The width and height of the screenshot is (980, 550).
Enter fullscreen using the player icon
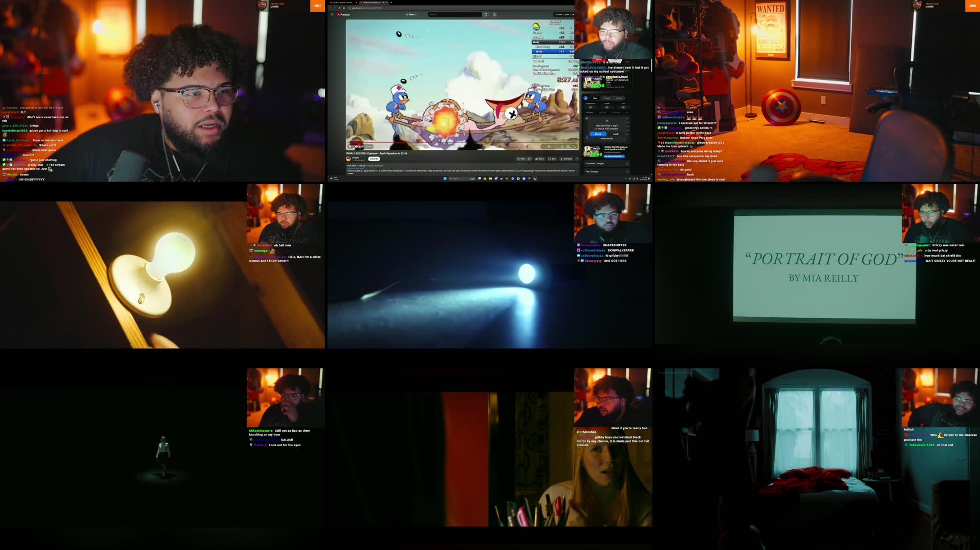[575, 146]
